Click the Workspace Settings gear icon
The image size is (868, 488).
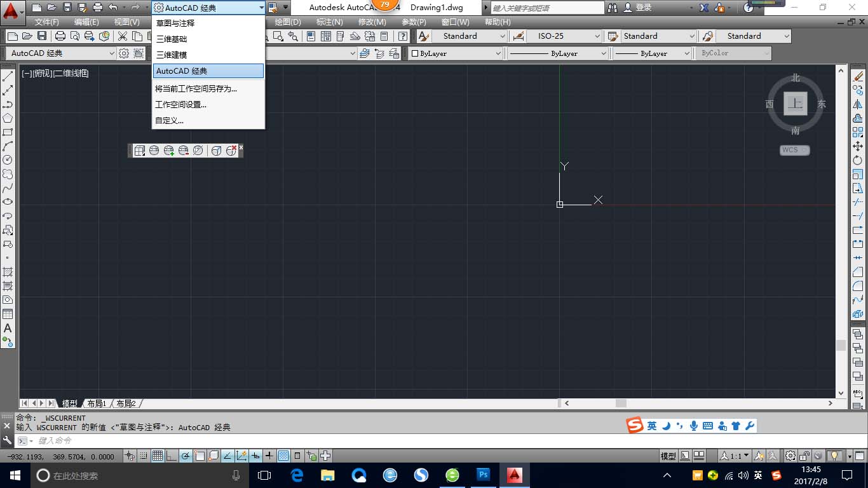point(124,53)
